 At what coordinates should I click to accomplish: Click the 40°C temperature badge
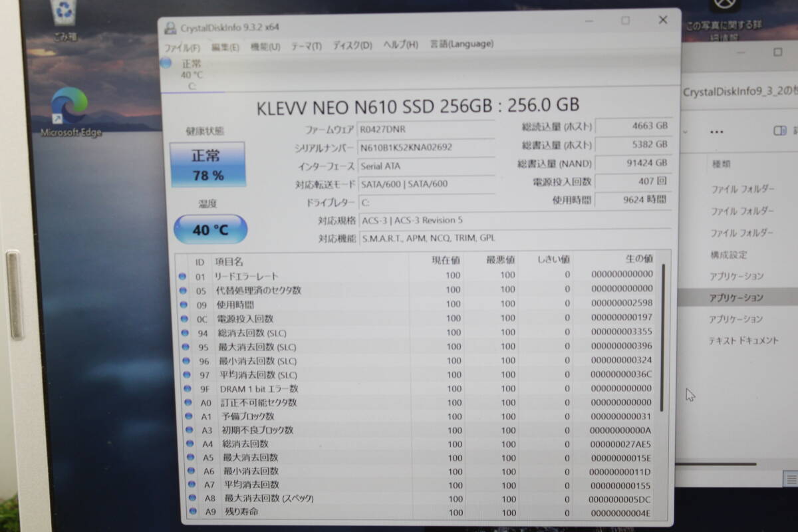pyautogui.click(x=209, y=229)
